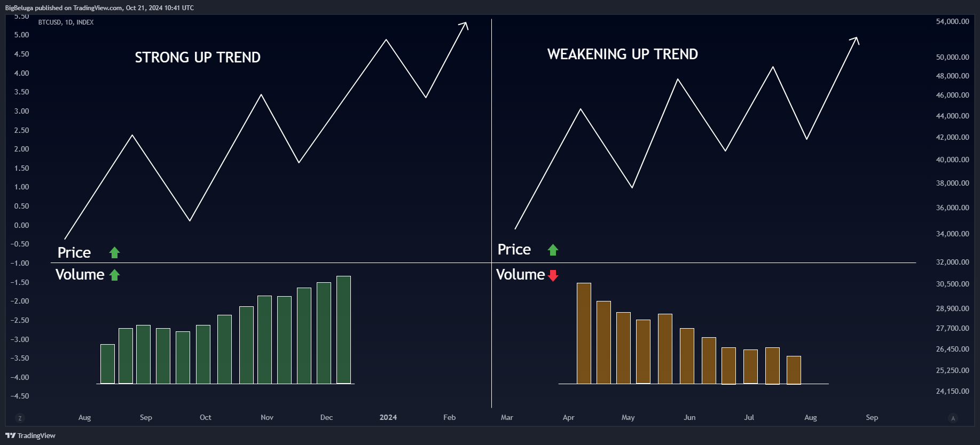Click the May label on time axis
The image size is (980, 445).
click(x=628, y=417)
